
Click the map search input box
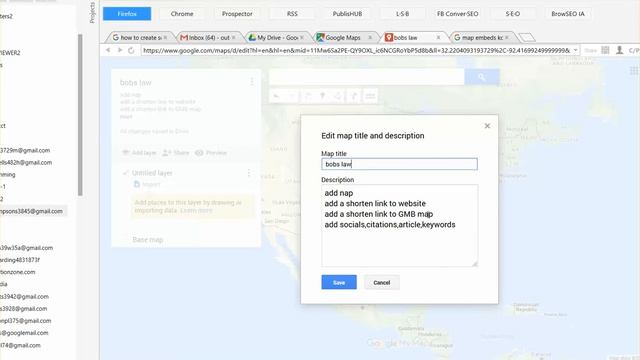pos(367,77)
